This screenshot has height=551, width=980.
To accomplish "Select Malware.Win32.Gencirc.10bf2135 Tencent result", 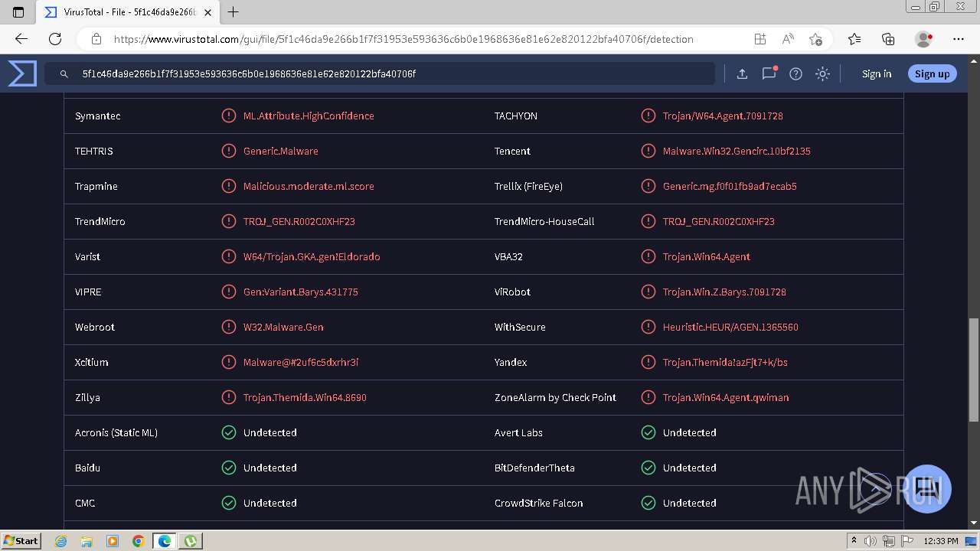I will pos(737,151).
